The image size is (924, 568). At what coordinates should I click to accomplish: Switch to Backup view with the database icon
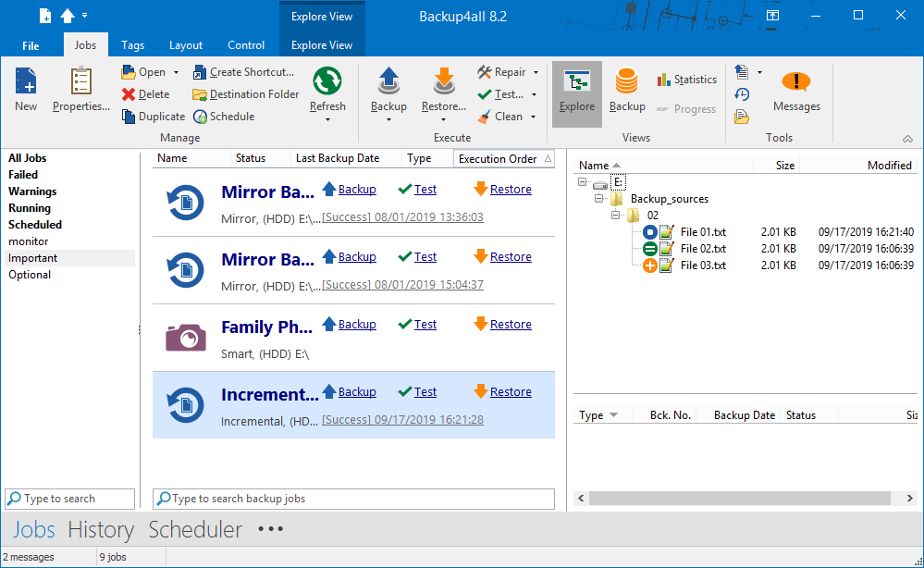627,82
